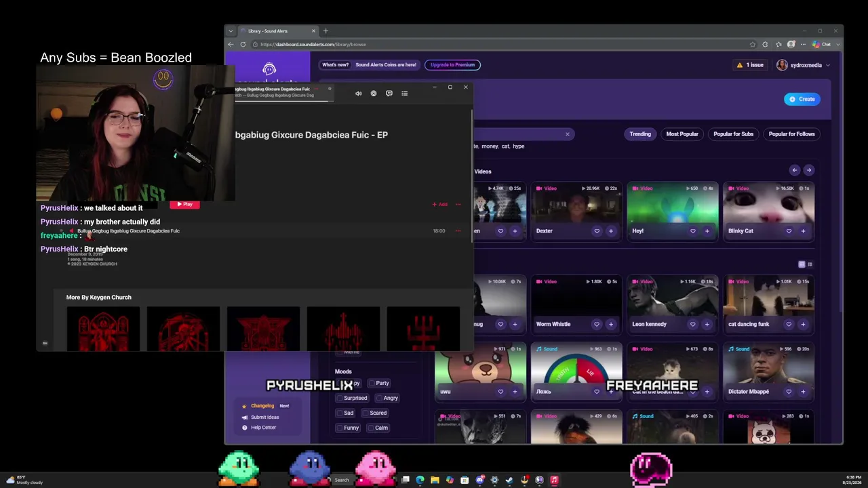Go to next trending videos page

[808, 170]
